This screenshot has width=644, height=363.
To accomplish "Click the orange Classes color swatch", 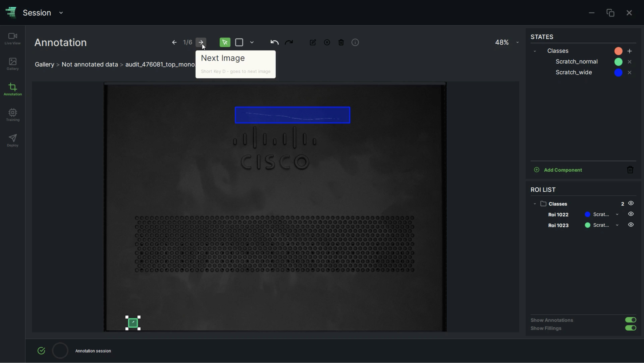I will pyautogui.click(x=618, y=51).
